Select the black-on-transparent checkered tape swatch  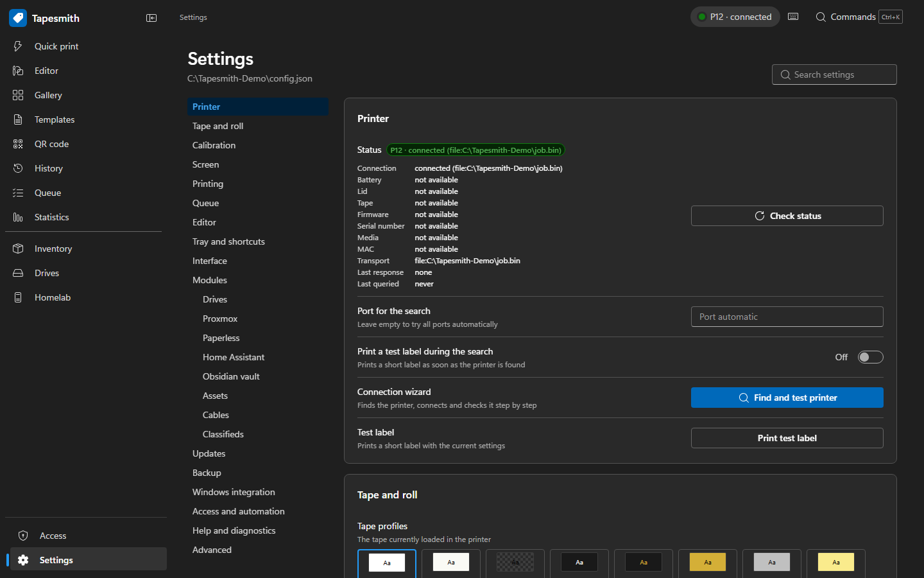tap(515, 563)
